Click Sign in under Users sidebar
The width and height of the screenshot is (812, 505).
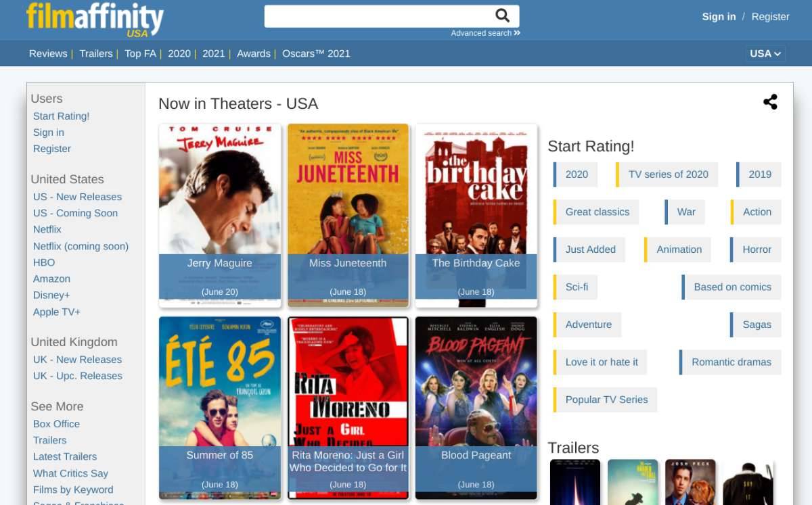pyautogui.click(x=49, y=133)
